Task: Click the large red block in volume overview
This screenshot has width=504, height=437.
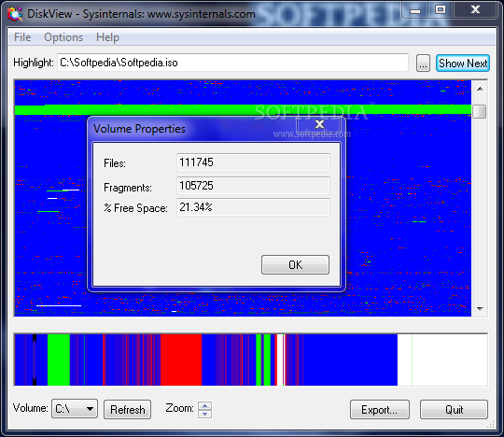Action: (181, 359)
